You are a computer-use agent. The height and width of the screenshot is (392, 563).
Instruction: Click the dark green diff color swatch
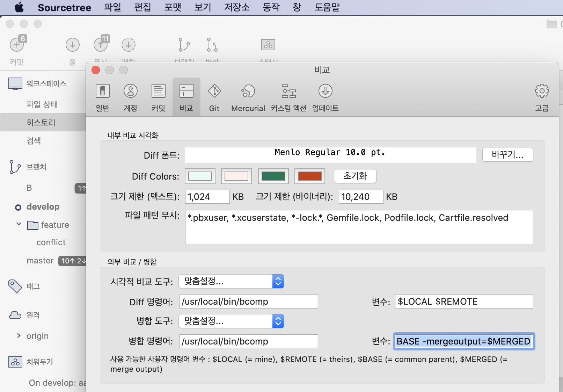click(273, 176)
